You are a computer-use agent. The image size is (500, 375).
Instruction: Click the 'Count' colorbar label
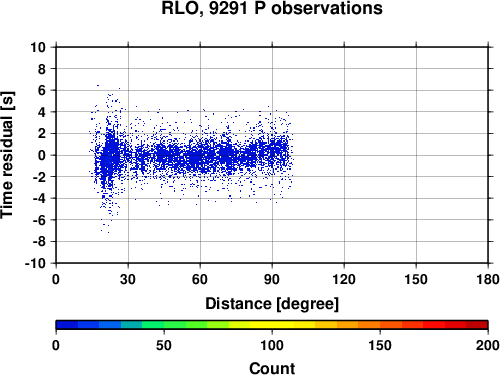click(x=272, y=368)
